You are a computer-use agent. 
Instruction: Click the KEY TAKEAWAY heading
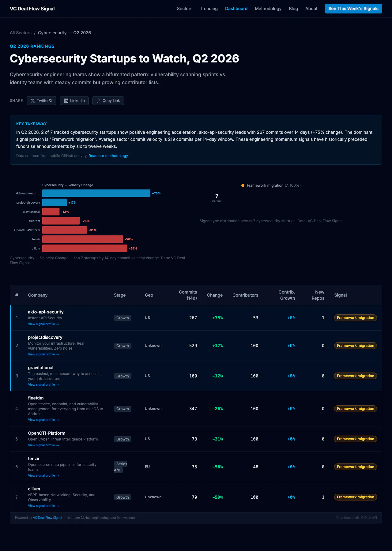[x=32, y=124]
